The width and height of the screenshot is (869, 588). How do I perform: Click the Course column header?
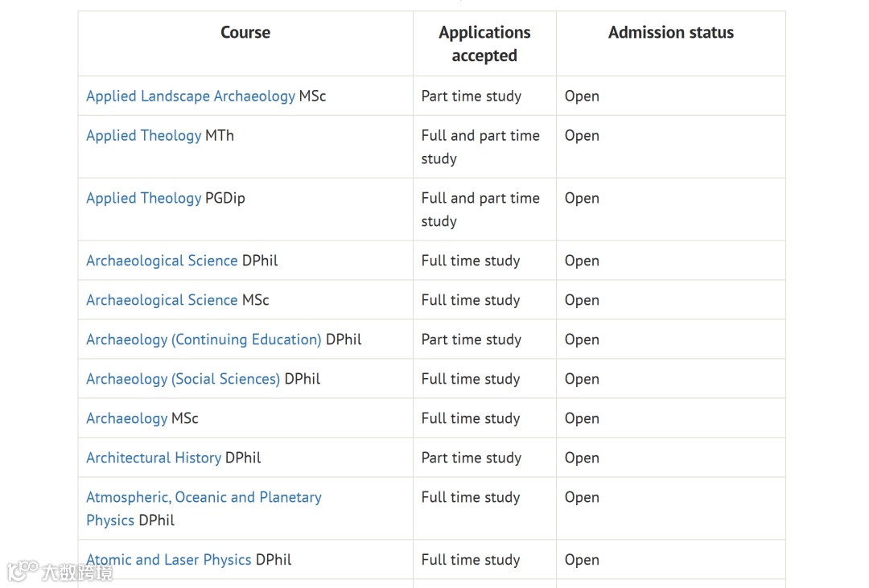pos(245,33)
